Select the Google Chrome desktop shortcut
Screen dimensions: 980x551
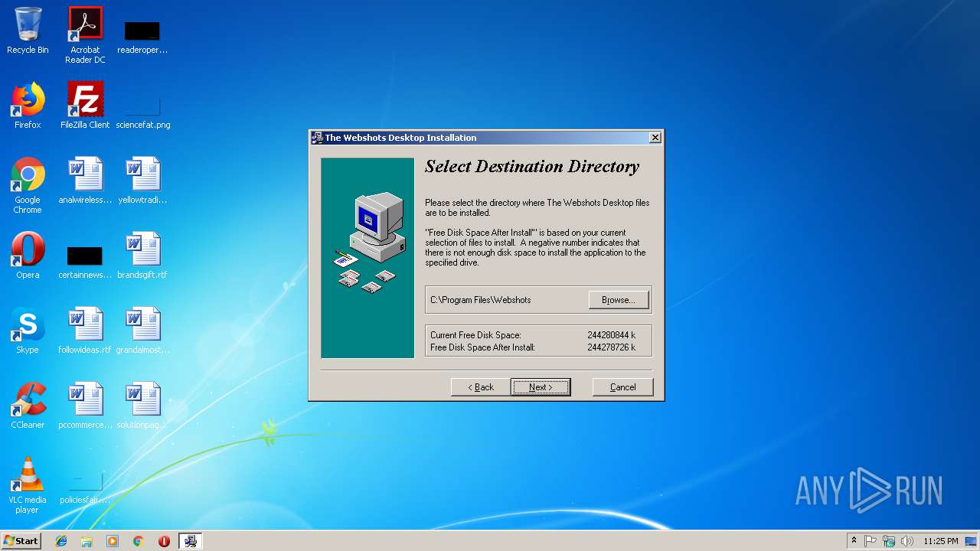(28, 185)
